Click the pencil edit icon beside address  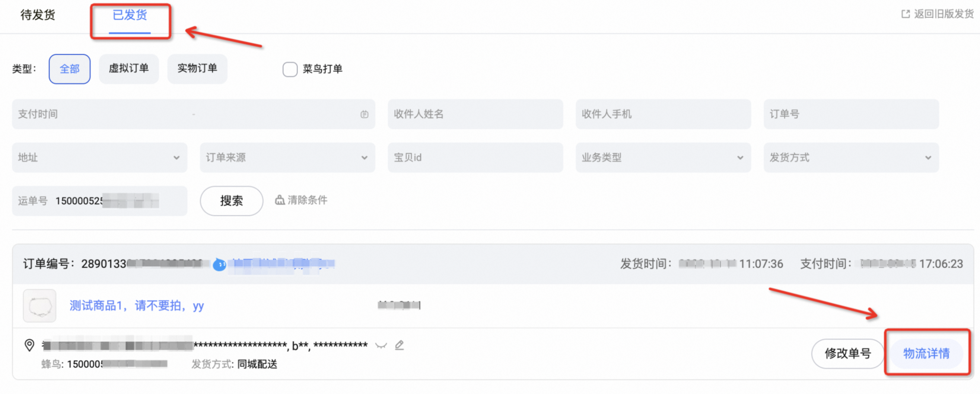(399, 345)
